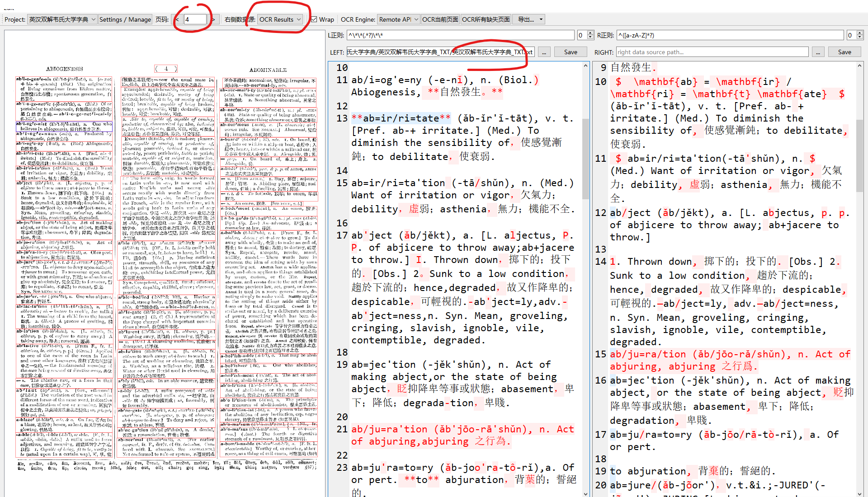Screen dimensions: 868x497
Task: Save the LEFT text file
Action: tap(571, 52)
